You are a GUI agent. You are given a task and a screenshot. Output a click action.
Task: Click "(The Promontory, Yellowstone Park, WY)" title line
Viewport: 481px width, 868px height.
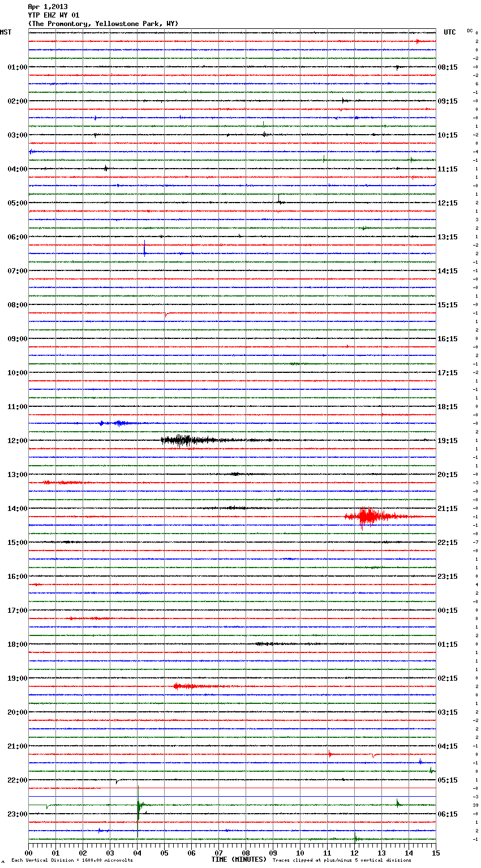[x=103, y=24]
